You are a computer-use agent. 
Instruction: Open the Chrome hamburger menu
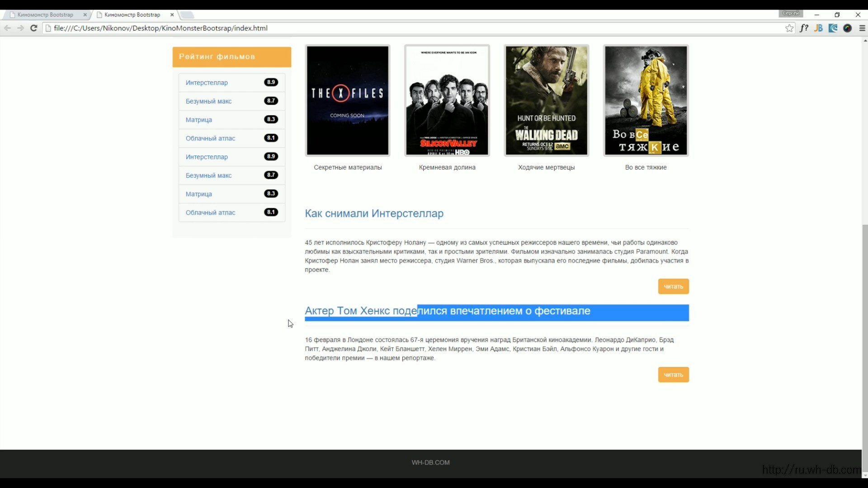click(x=862, y=28)
